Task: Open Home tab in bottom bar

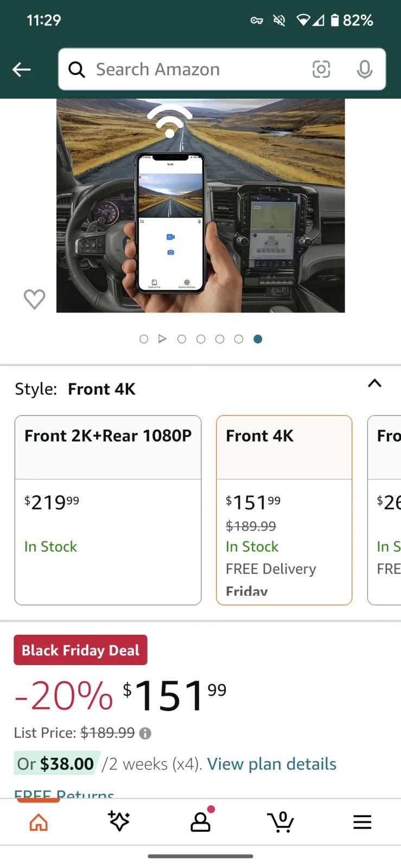Action: click(39, 822)
